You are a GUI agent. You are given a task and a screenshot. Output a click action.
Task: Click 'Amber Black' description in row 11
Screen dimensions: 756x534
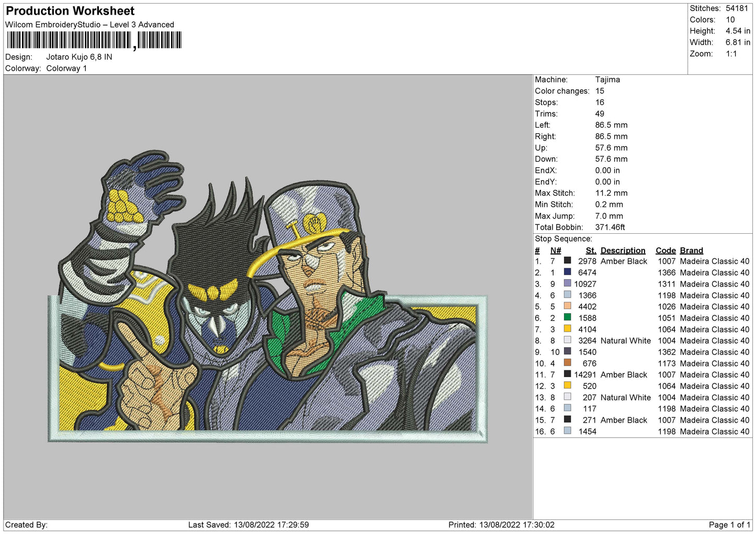pyautogui.click(x=624, y=374)
